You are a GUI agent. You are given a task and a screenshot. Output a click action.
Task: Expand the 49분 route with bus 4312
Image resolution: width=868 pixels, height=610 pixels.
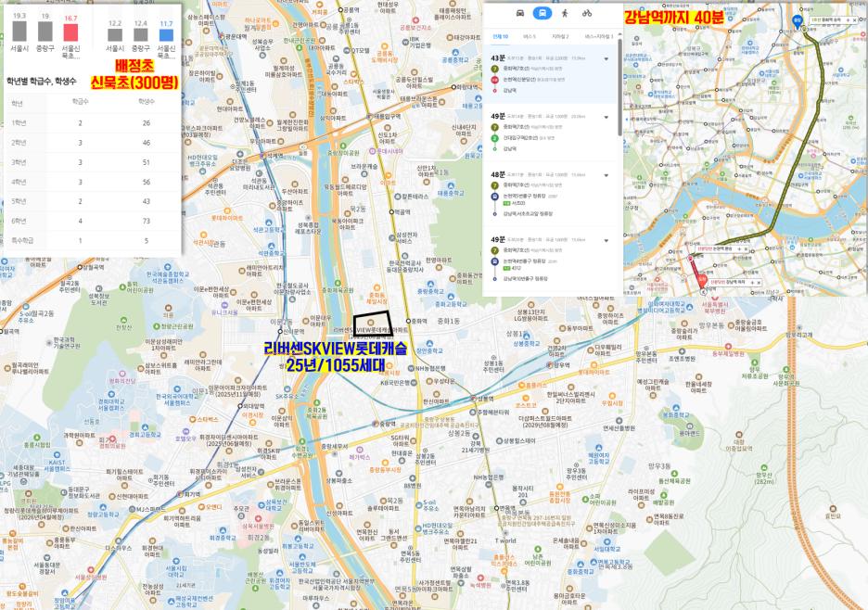(606, 241)
